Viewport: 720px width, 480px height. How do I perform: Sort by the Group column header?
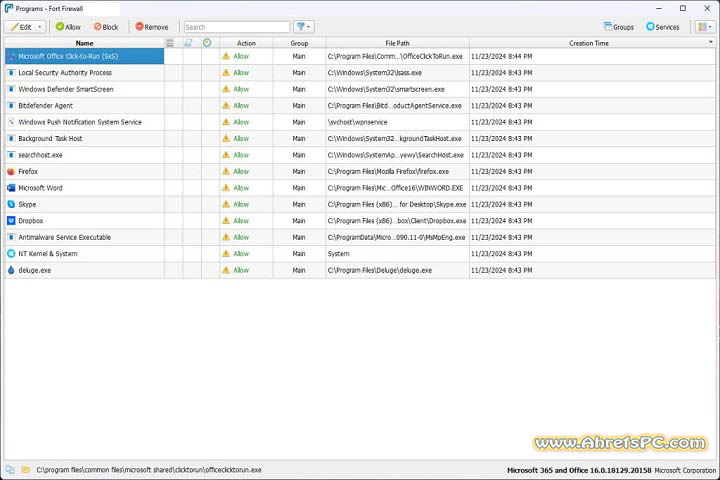[299, 43]
